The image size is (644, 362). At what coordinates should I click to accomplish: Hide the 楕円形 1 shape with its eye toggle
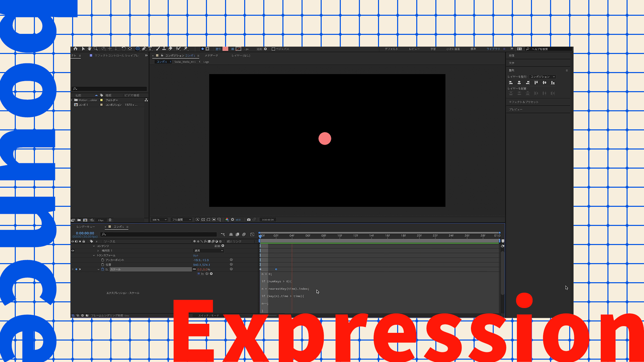pos(73,250)
